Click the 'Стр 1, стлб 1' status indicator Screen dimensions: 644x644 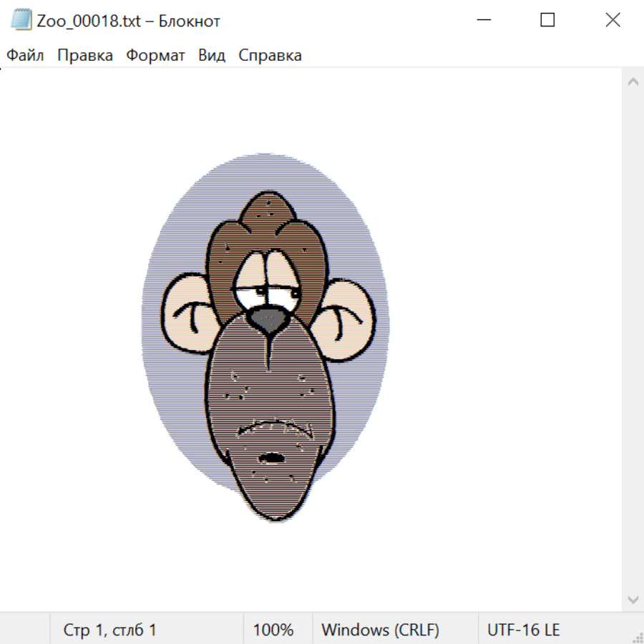click(109, 630)
